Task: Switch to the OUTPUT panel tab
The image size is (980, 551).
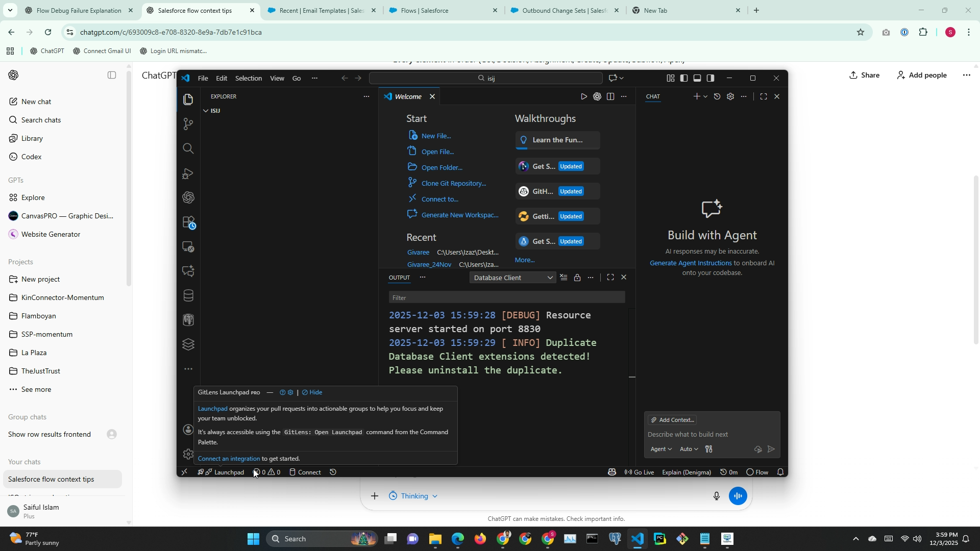Action: [x=399, y=278]
